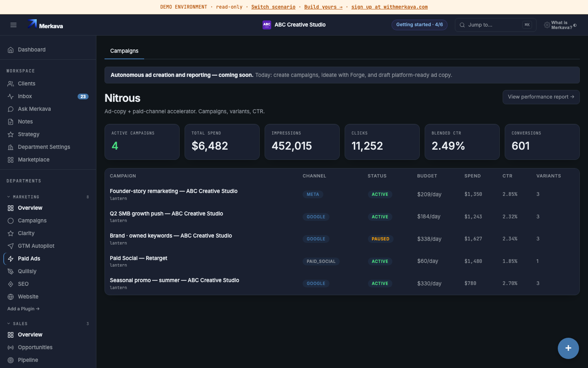Click the search magnifier icon
The width and height of the screenshot is (588, 368).
462,25
